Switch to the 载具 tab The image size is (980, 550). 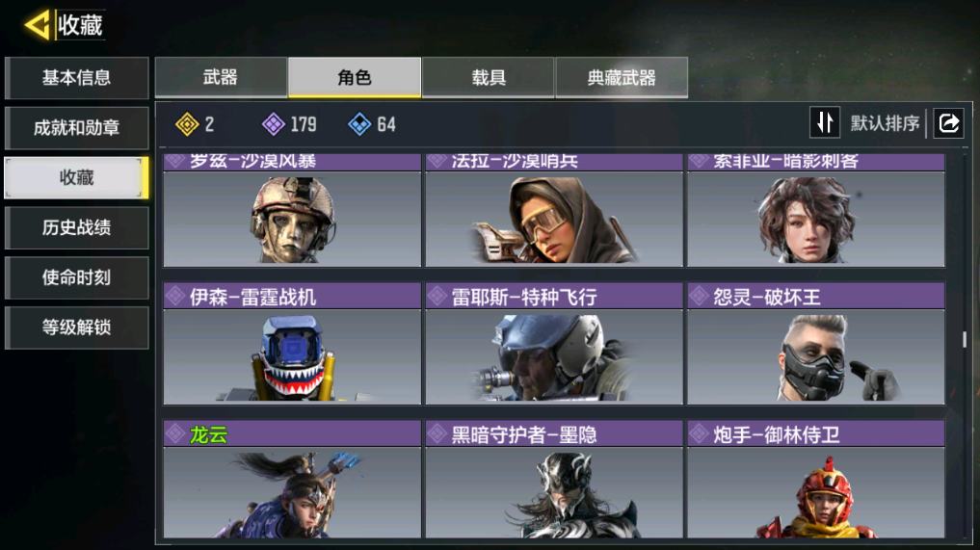click(x=489, y=77)
